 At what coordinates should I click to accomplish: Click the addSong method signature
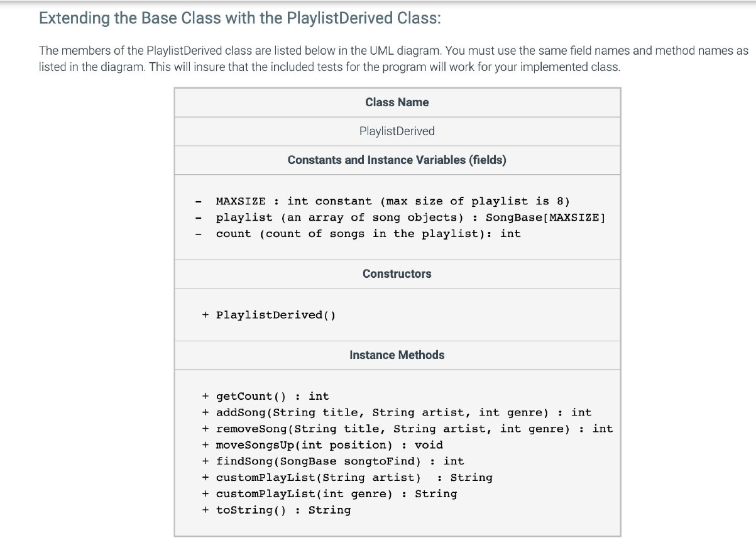[403, 413]
